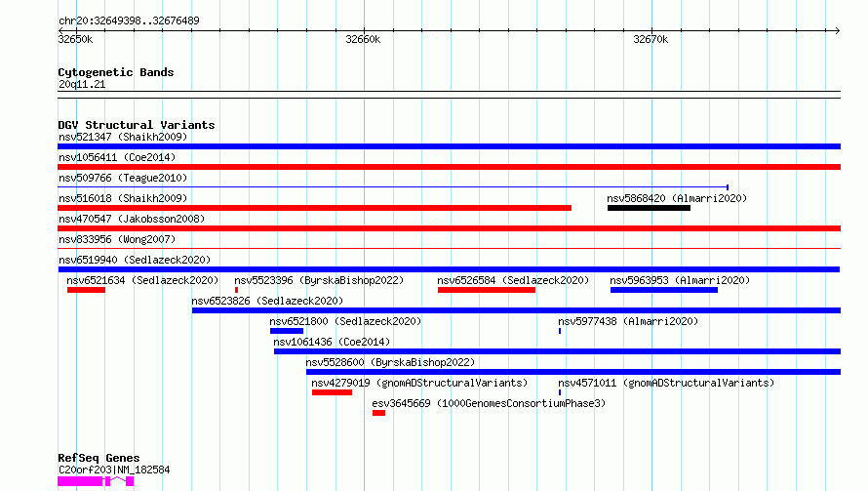Viewport: 868px width, 491px height.
Task: Click the red bar under nsv4279019
Action: point(332,392)
